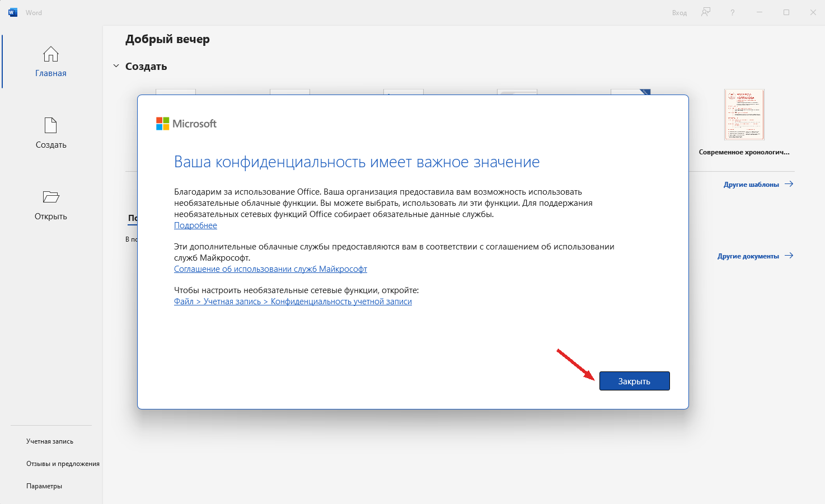Image resolution: width=825 pixels, height=504 pixels.
Task: Close the Word window
Action: pos(813,12)
